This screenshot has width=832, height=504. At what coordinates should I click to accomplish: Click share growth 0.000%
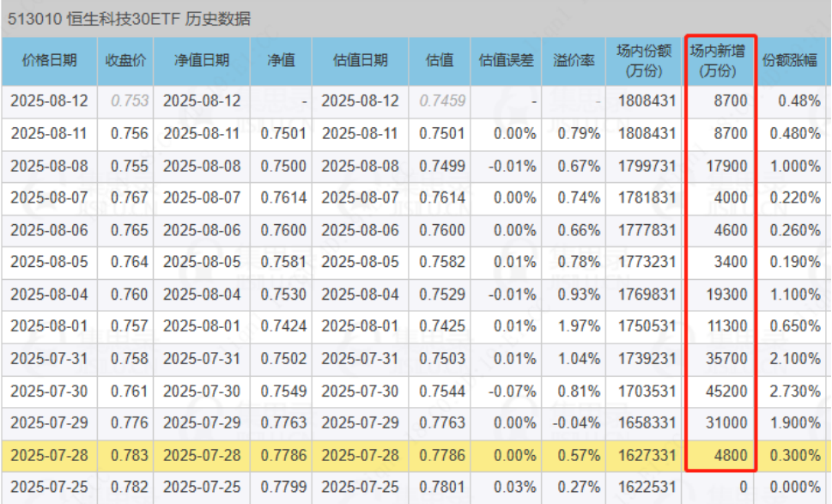[795, 487]
